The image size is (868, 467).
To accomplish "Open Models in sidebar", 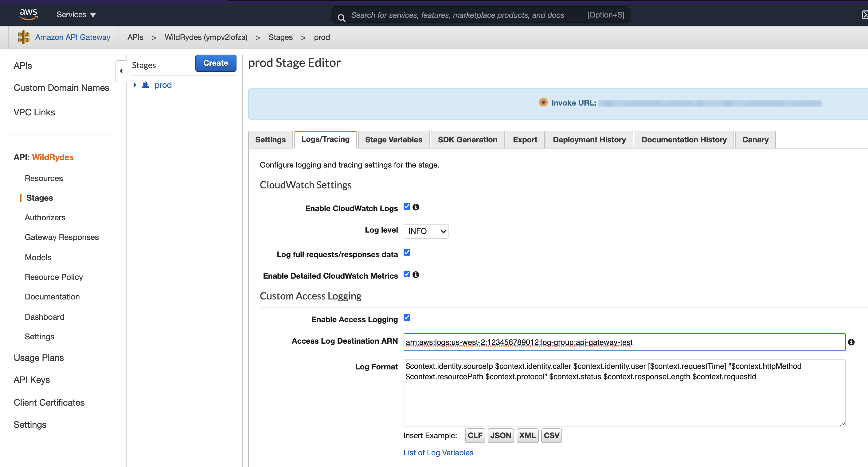I will point(38,257).
